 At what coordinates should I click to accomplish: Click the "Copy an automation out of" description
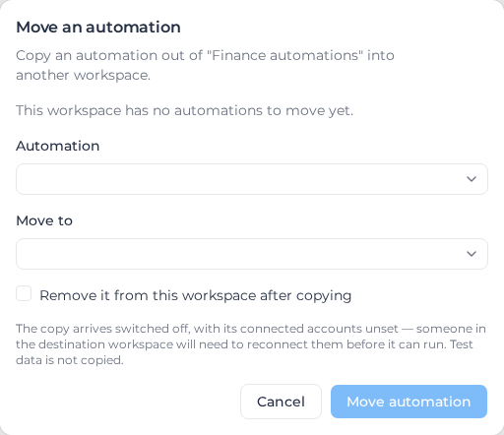[x=205, y=65]
